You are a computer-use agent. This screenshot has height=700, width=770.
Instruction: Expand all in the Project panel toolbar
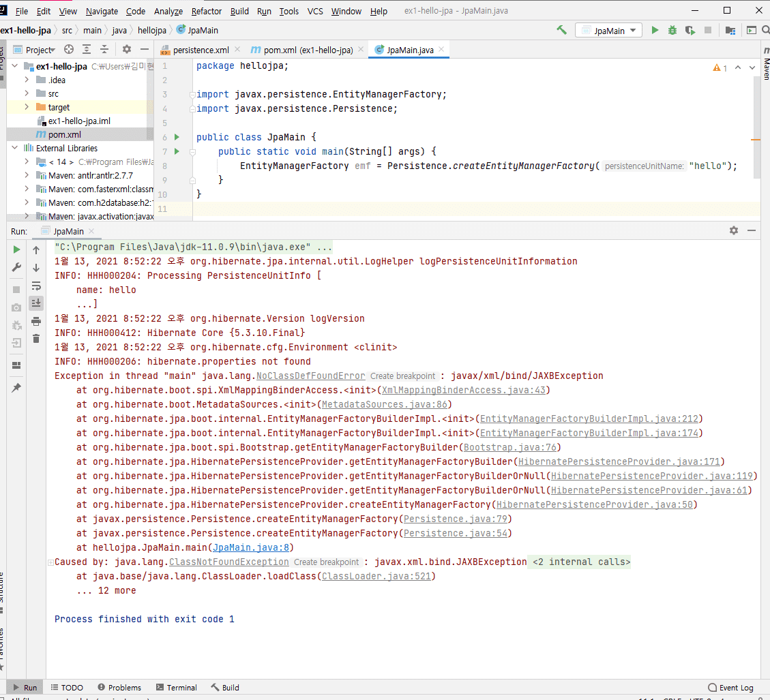[x=87, y=49]
